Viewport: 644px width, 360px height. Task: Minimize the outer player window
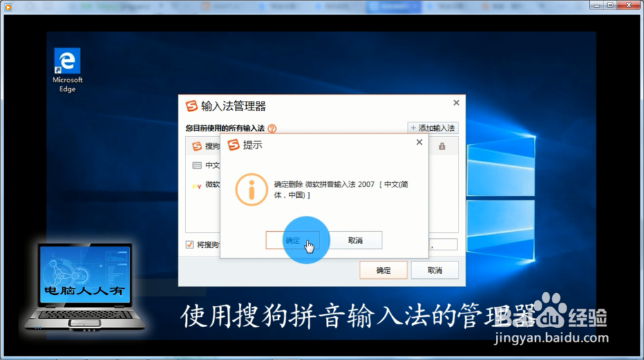tap(596, 5)
